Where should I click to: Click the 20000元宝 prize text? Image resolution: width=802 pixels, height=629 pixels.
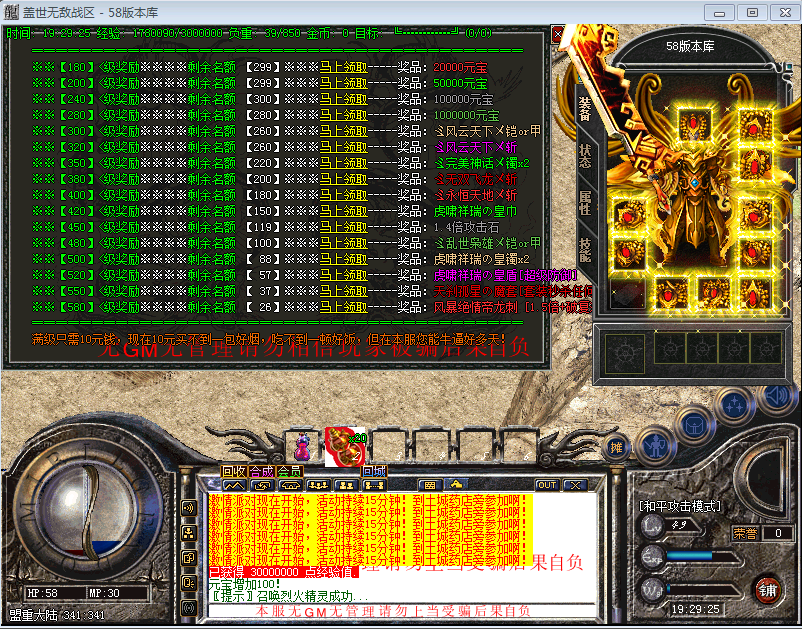pos(460,68)
